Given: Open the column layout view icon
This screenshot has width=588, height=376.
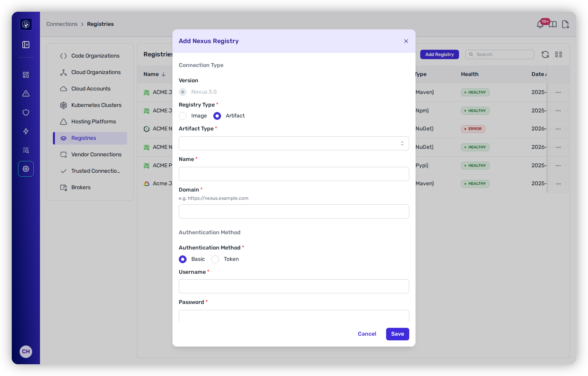Looking at the screenshot, I should pyautogui.click(x=559, y=54).
